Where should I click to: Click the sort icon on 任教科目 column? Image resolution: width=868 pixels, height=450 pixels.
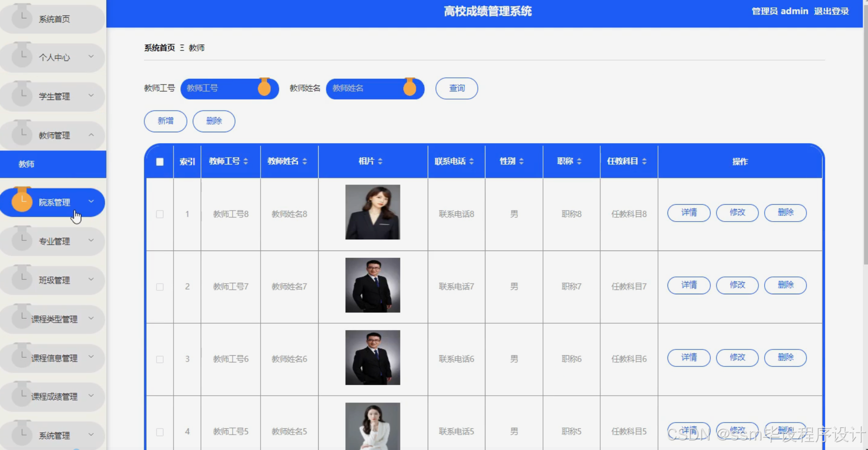(x=644, y=162)
